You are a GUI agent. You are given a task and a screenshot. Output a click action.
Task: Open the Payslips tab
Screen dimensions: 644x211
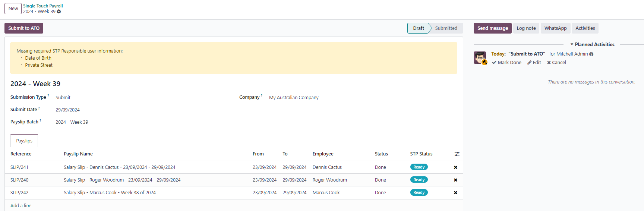[24, 141]
